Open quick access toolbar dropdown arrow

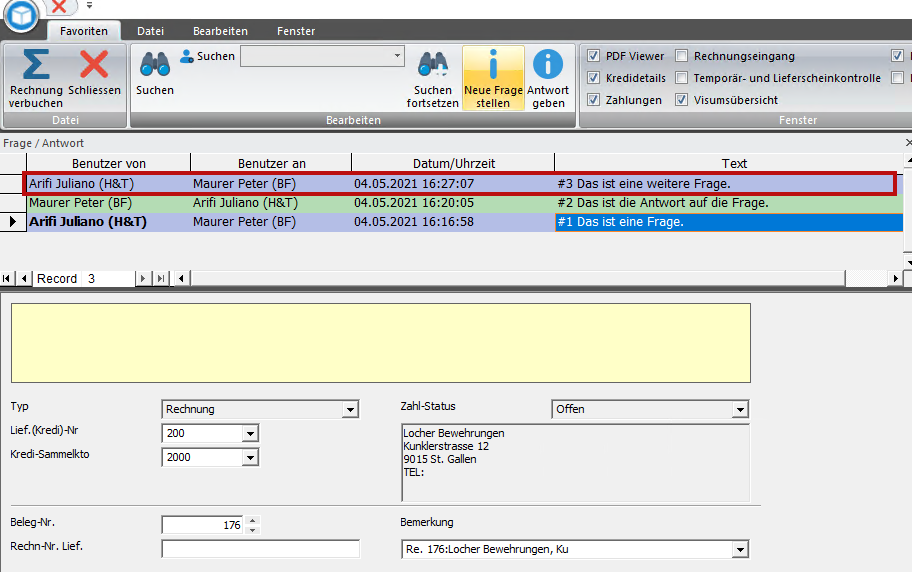pyautogui.click(x=89, y=5)
